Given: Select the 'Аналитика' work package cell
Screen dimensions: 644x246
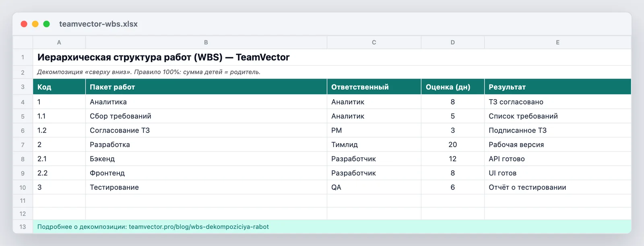Looking at the screenshot, I should [206, 102].
